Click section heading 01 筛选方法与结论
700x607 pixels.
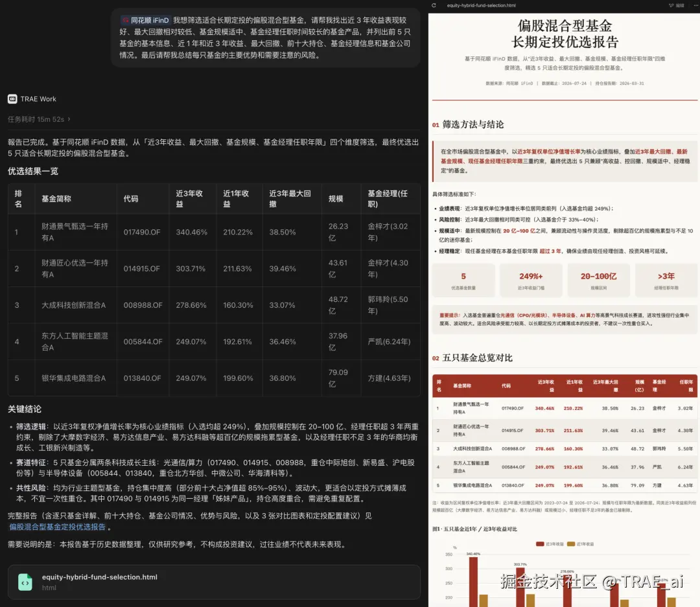pyautogui.click(x=468, y=124)
